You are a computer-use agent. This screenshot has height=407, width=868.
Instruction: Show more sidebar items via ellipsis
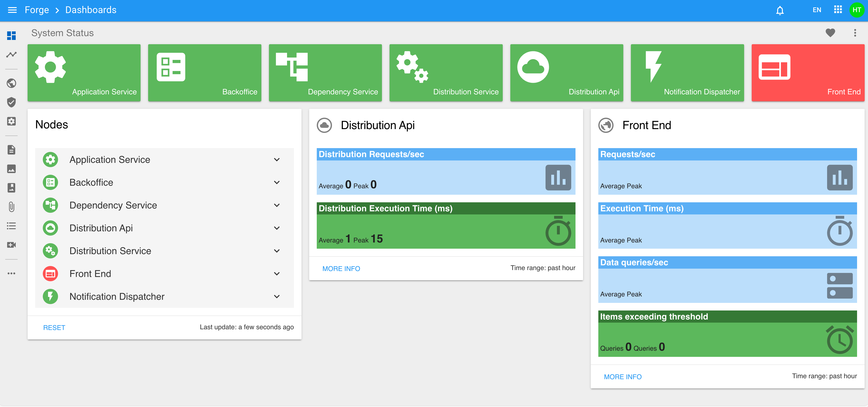click(x=11, y=273)
